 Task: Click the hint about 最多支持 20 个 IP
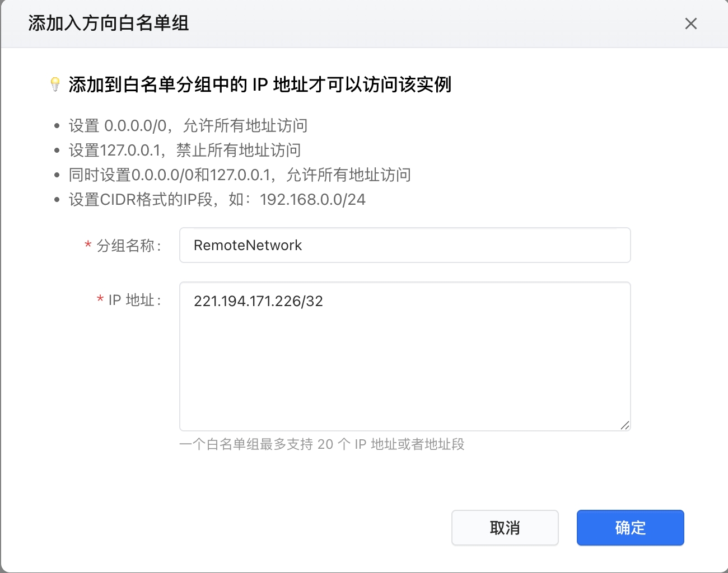(x=322, y=444)
